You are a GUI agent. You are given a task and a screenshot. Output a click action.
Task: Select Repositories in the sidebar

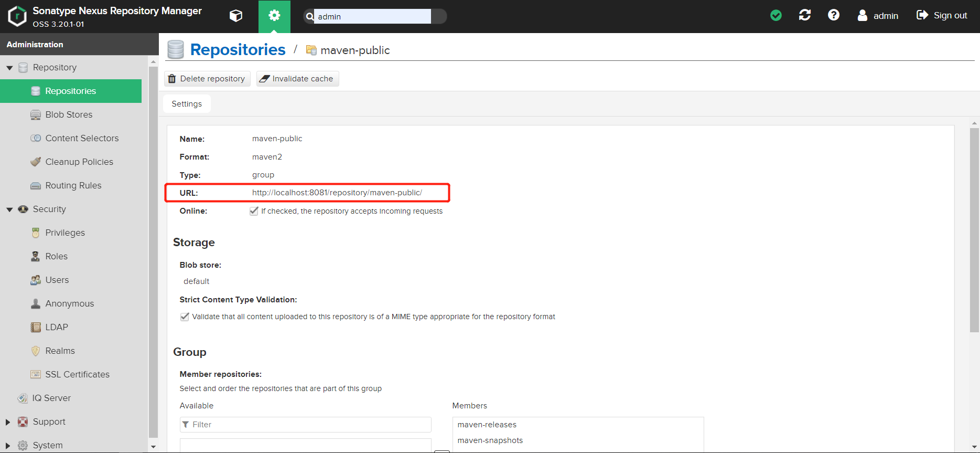[x=71, y=91]
